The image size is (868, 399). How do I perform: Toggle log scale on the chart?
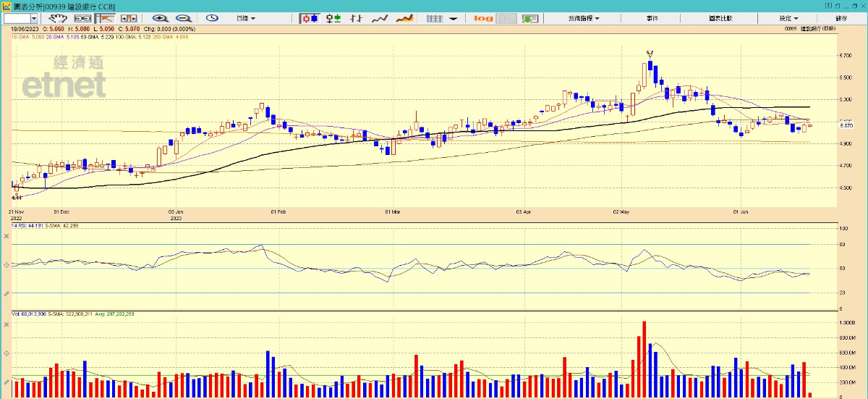[x=483, y=18]
